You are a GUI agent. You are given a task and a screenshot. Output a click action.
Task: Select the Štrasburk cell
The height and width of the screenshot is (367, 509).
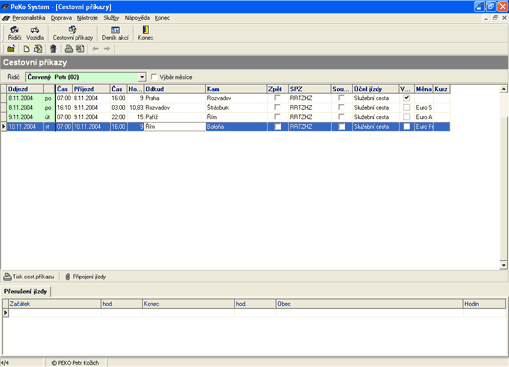[236, 107]
